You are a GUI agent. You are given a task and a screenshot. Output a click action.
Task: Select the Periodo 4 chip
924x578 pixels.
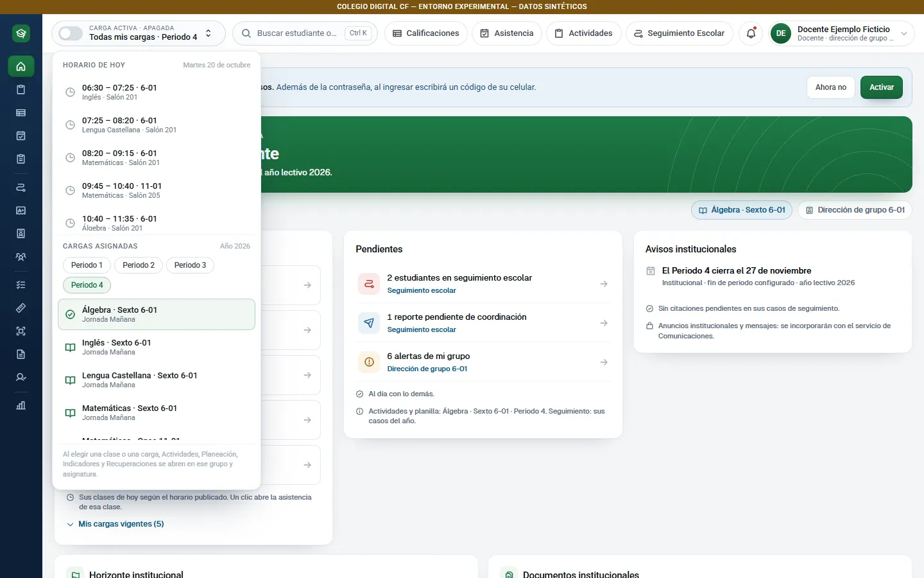[87, 285]
